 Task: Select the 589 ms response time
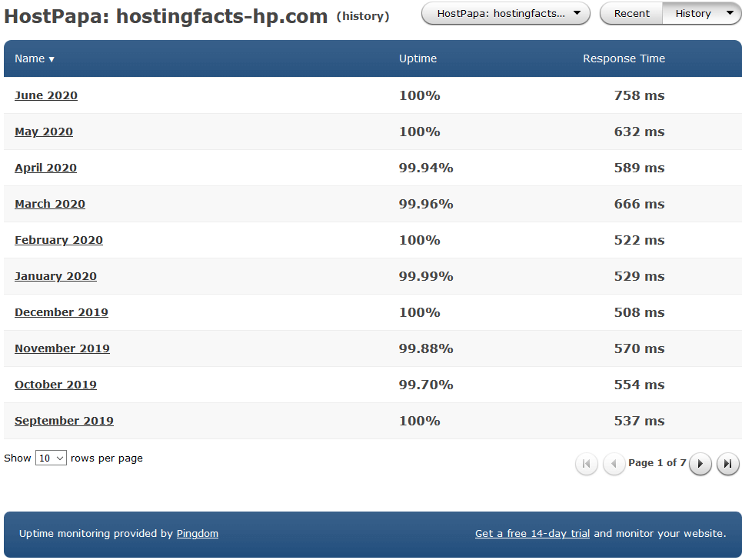[639, 168]
